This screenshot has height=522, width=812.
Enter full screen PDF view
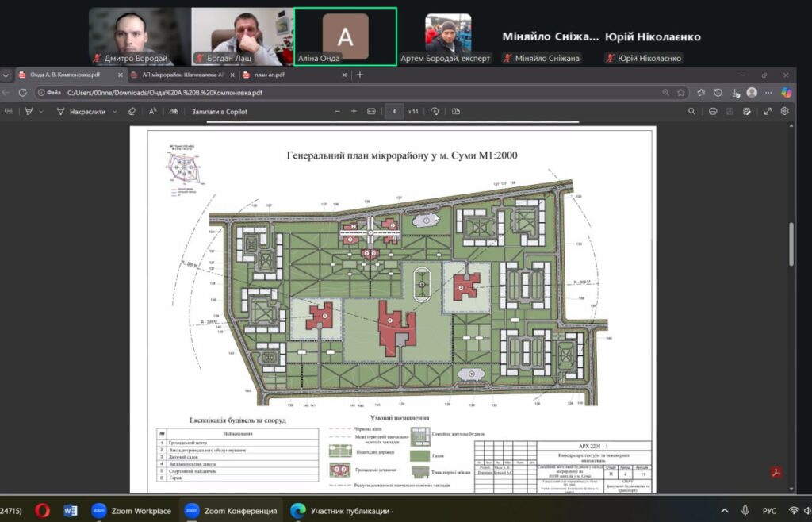coord(768,112)
